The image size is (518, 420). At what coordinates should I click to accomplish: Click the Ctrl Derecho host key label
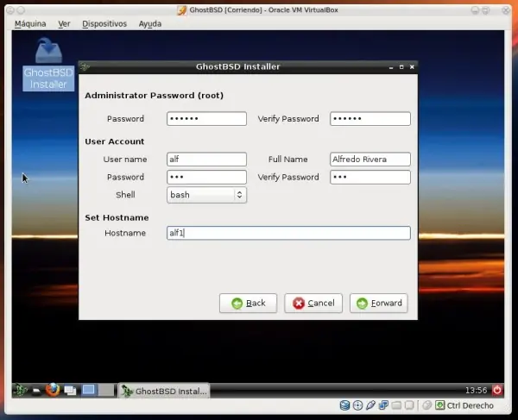click(x=471, y=405)
